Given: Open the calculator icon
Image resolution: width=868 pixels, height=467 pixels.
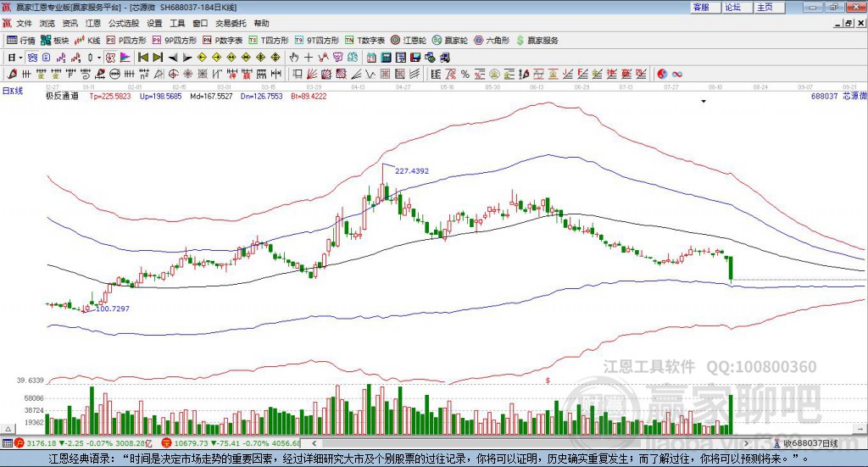Looking at the screenshot, I should click(x=386, y=58).
